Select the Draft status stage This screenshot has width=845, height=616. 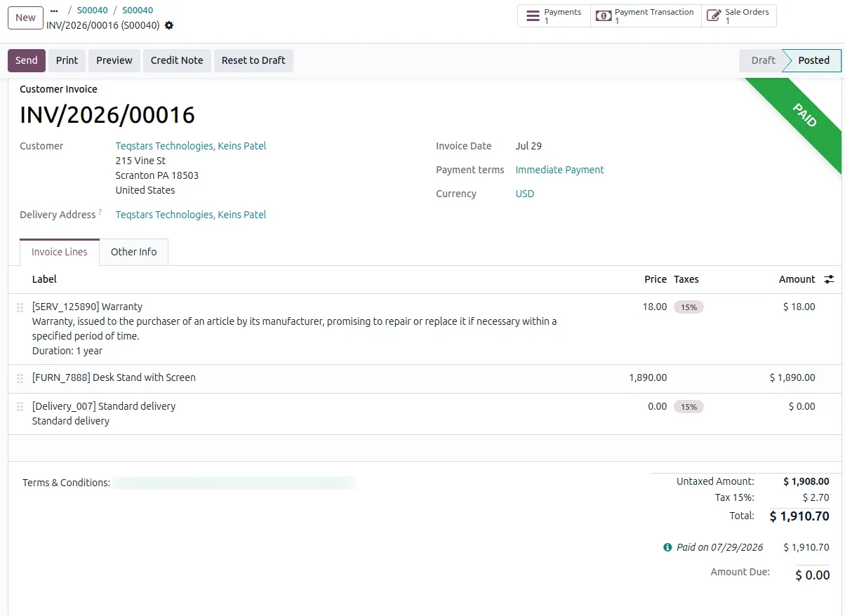763,60
